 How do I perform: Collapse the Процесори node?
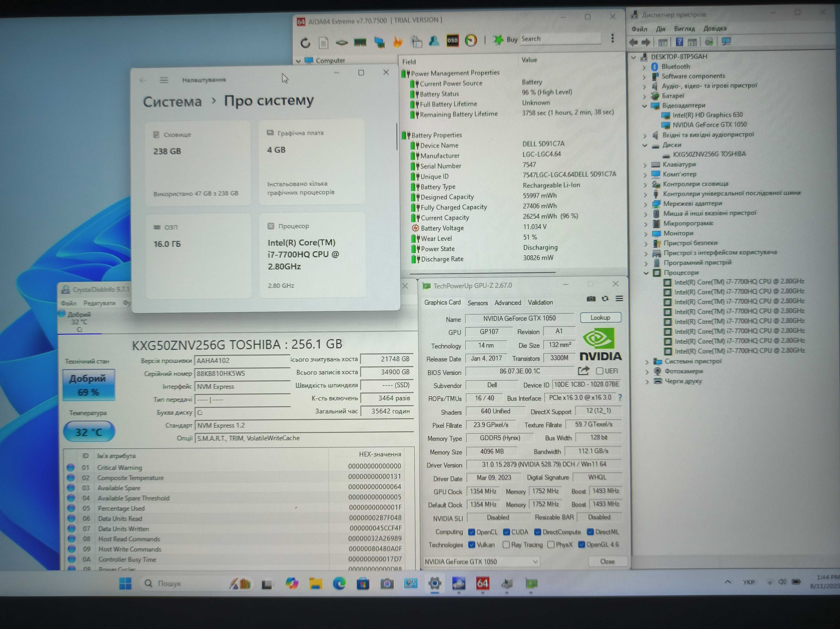point(646,273)
